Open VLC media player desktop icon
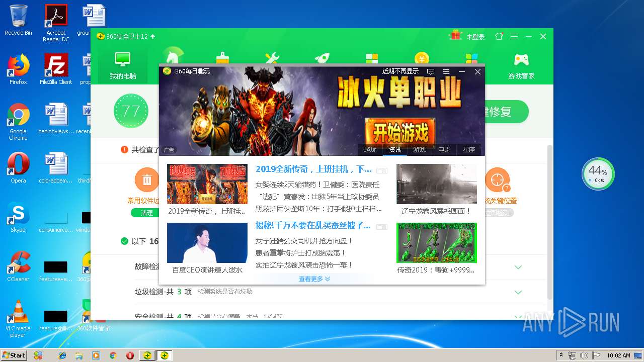Image resolution: width=644 pixels, height=362 pixels. [x=18, y=319]
